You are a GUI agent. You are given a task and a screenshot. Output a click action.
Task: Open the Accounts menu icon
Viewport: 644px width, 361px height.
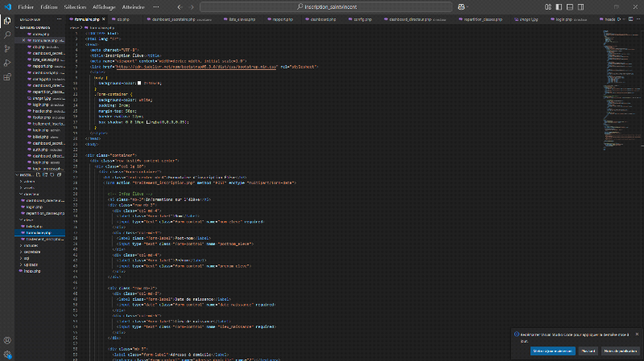click(x=6, y=340)
